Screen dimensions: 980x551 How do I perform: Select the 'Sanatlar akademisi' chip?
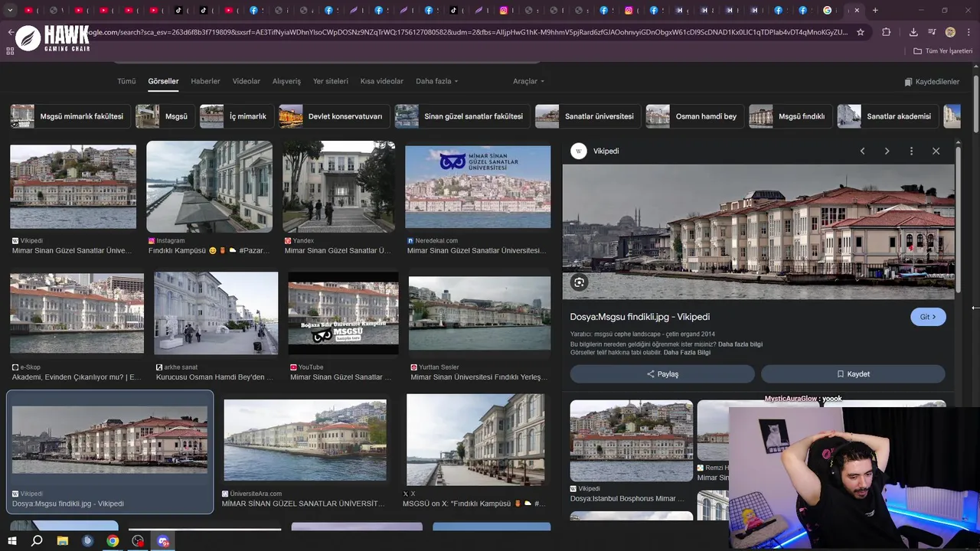tap(887, 116)
